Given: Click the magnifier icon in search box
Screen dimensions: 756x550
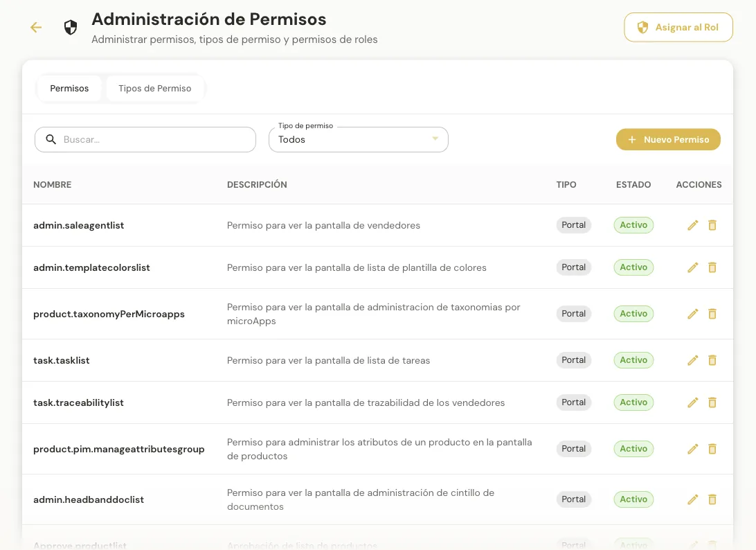Looking at the screenshot, I should click(51, 139).
